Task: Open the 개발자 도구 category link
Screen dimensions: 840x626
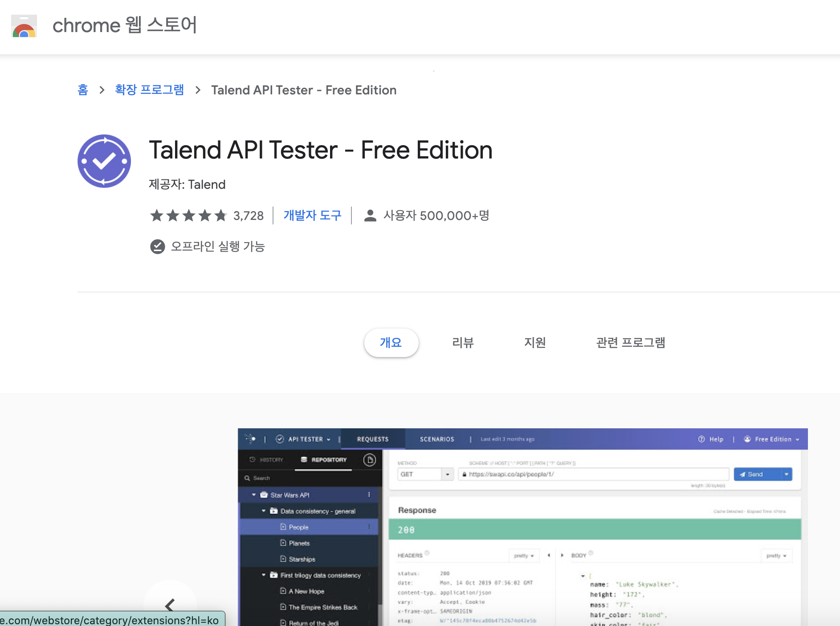Action: pyautogui.click(x=313, y=215)
